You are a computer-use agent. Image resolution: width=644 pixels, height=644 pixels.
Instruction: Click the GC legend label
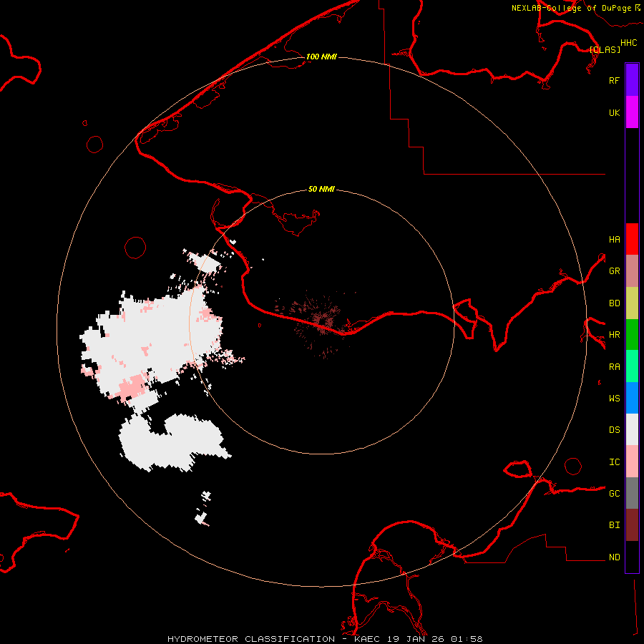[614, 493]
